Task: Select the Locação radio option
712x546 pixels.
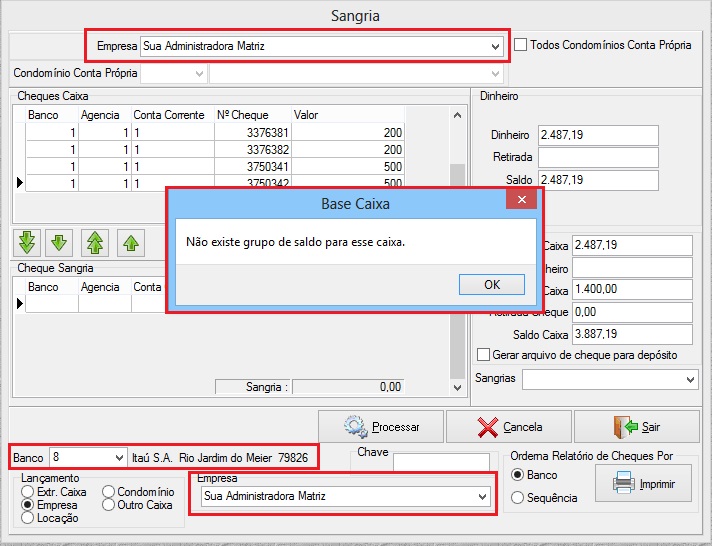Action: pyautogui.click(x=28, y=518)
